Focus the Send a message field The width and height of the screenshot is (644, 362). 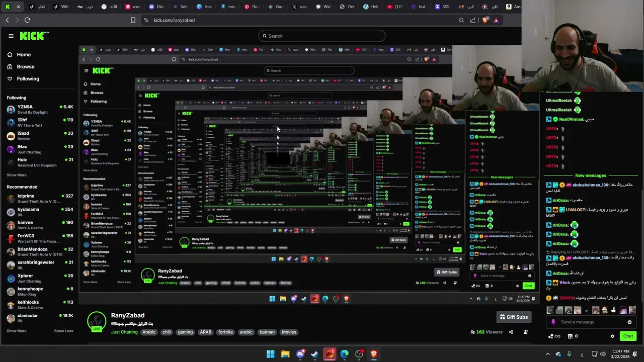click(591, 322)
